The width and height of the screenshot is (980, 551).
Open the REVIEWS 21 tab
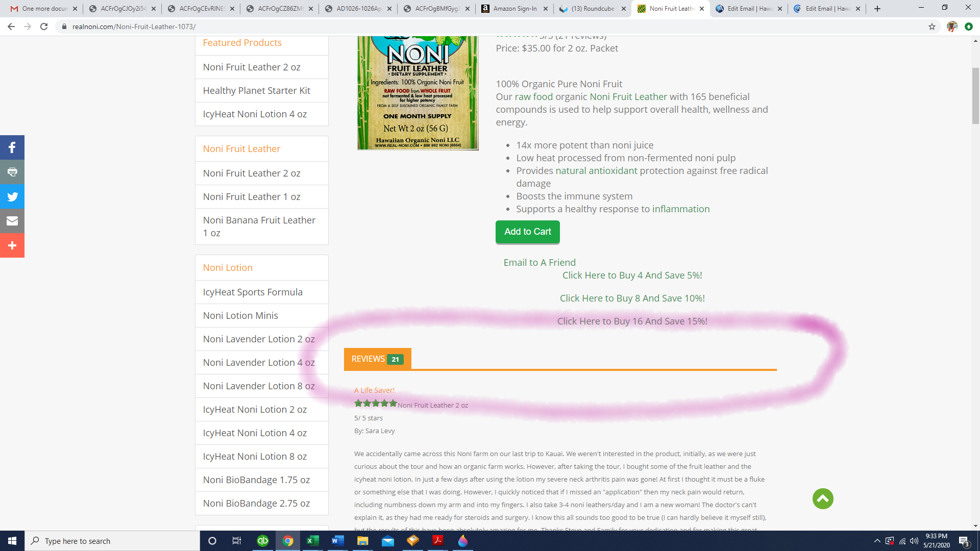tap(377, 359)
